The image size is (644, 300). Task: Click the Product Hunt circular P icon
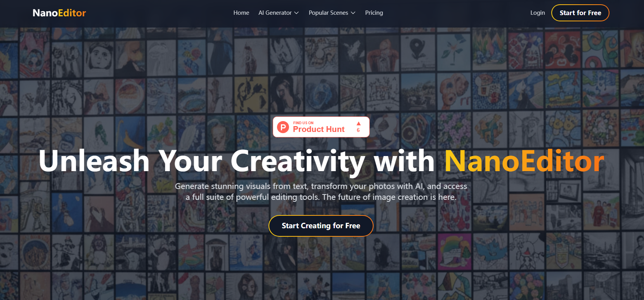tap(283, 127)
